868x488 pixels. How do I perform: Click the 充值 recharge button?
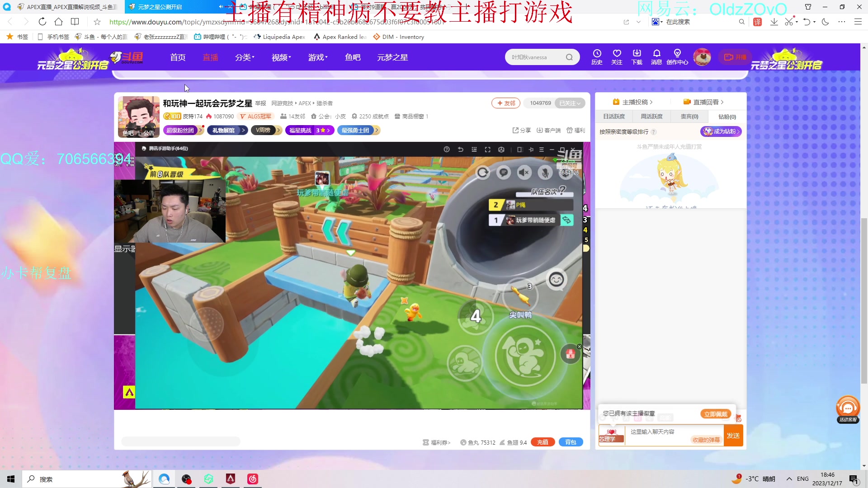click(x=542, y=442)
